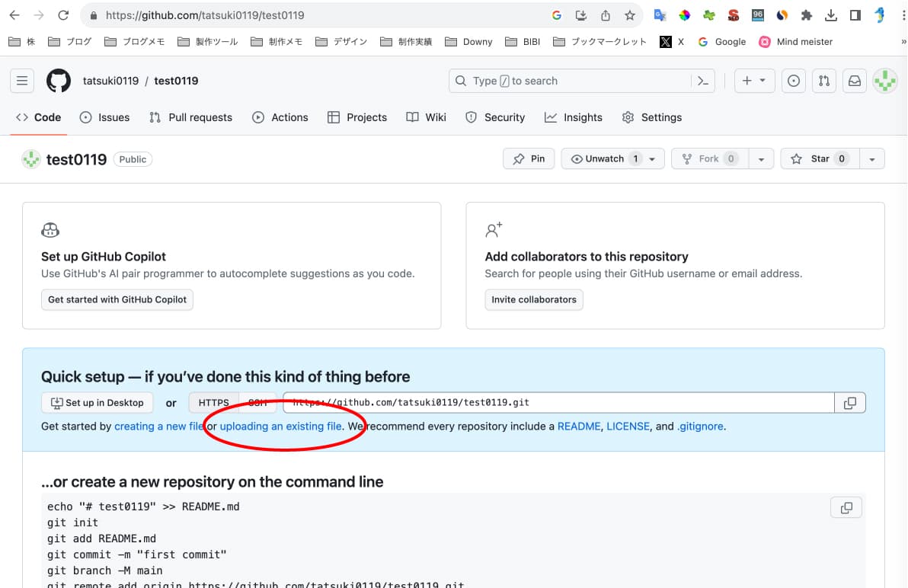Click inside the Type to search field

click(533, 80)
